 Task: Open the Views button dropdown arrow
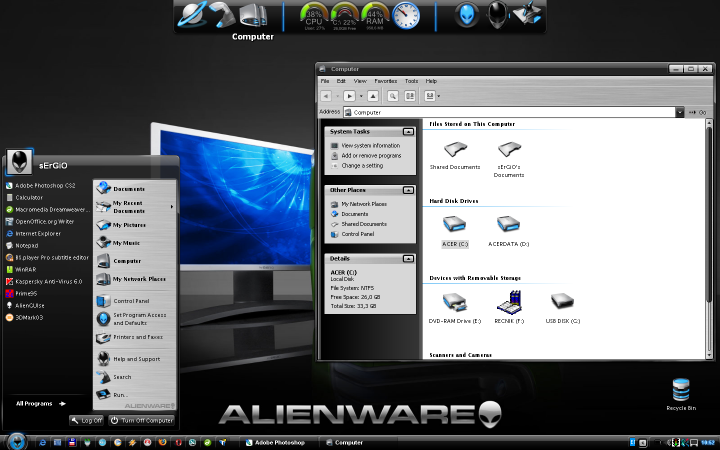[x=439, y=96]
